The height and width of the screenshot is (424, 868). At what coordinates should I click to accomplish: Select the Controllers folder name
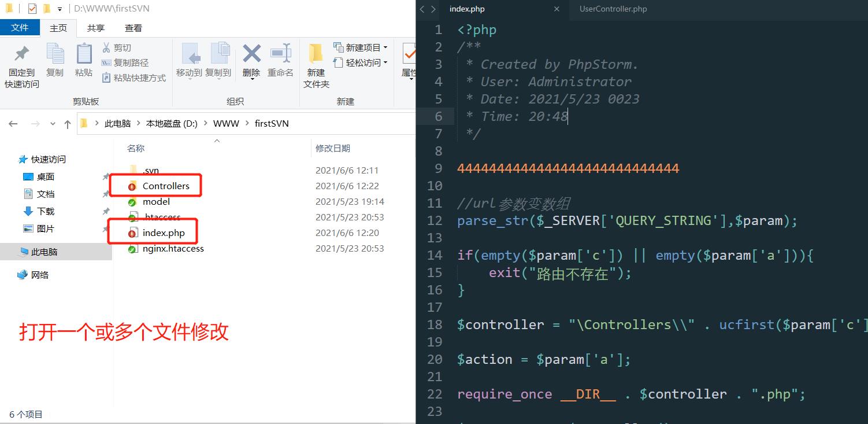click(166, 186)
